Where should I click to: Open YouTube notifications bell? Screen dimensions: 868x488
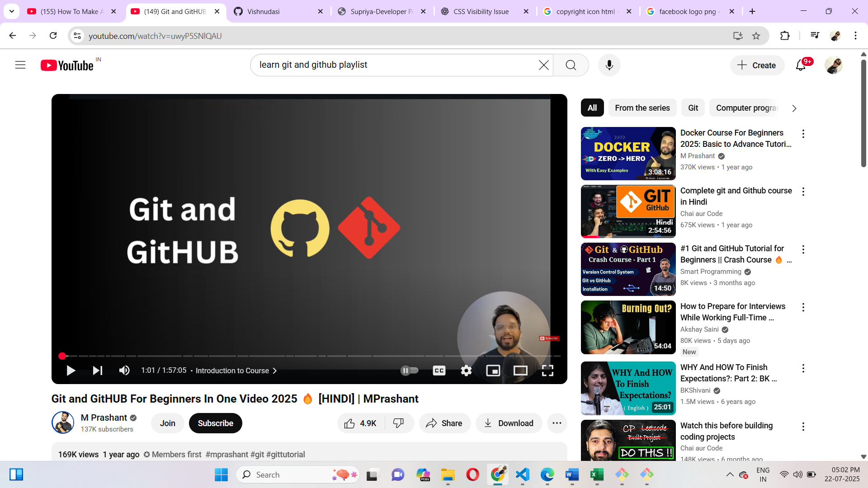pos(801,66)
